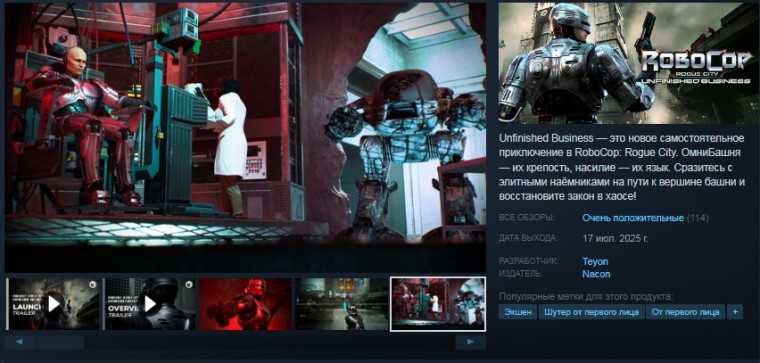Expand tags with the plus button
This screenshot has width=760, height=363.
[735, 312]
